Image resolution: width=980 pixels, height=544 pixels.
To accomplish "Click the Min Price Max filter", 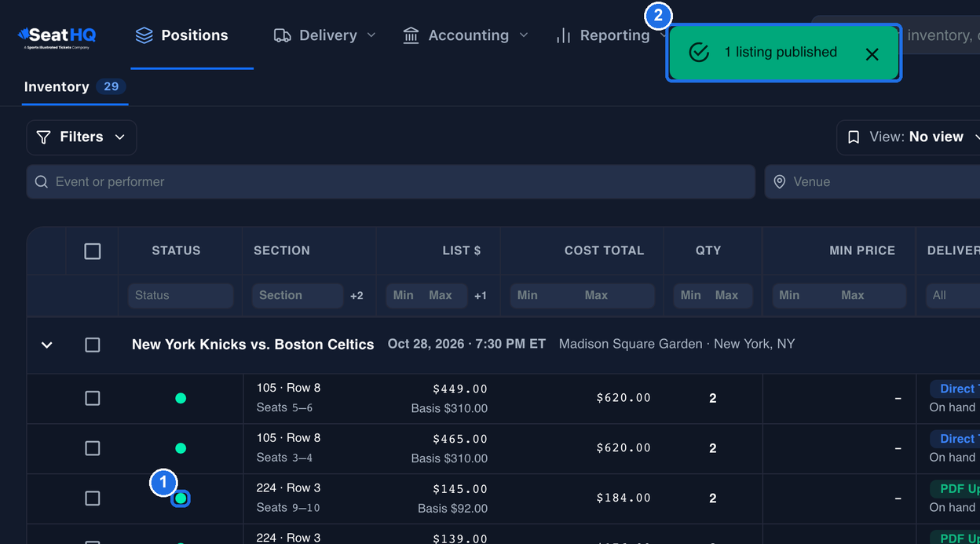I will 853,295.
